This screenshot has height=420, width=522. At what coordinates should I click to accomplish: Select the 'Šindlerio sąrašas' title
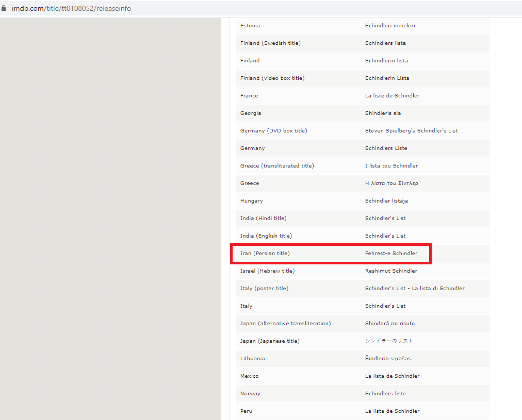(x=388, y=359)
